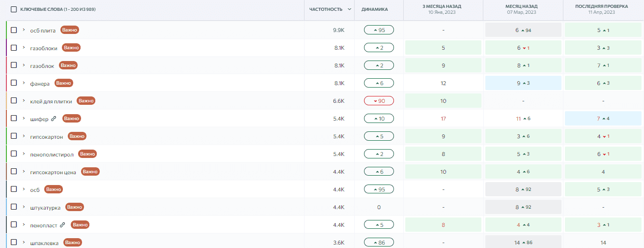Tick the select-all checkbox in the header
This screenshot has width=644, height=248.
[14, 9]
